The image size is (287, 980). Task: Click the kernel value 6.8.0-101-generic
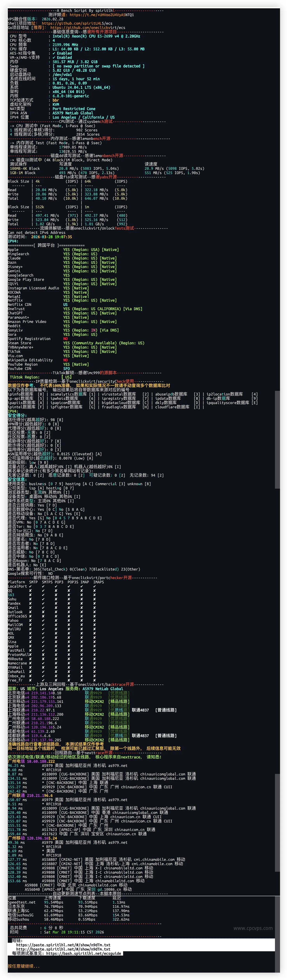tap(71, 96)
